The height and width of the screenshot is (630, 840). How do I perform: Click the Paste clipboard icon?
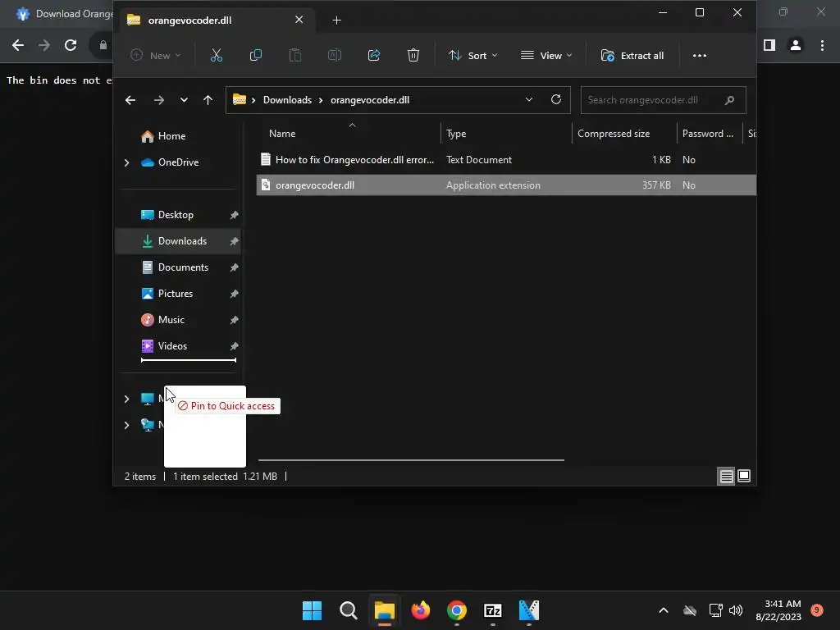295,55
